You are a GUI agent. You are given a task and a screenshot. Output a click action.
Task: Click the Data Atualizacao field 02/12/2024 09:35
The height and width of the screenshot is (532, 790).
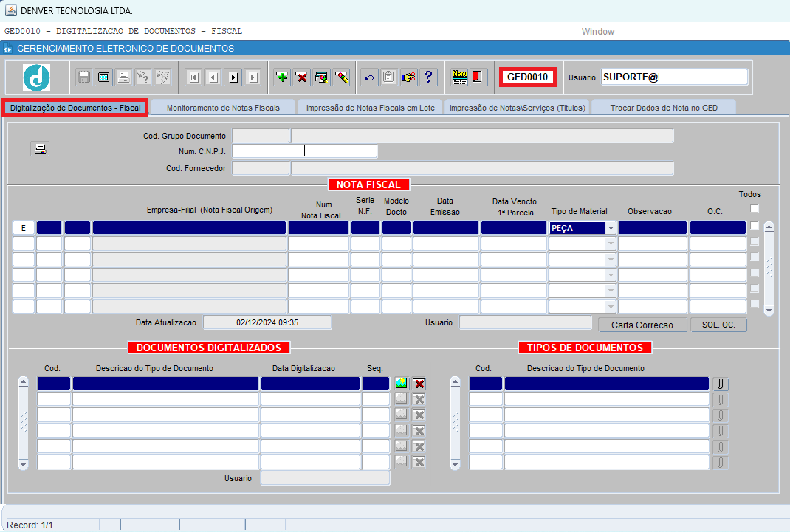pyautogui.click(x=267, y=322)
